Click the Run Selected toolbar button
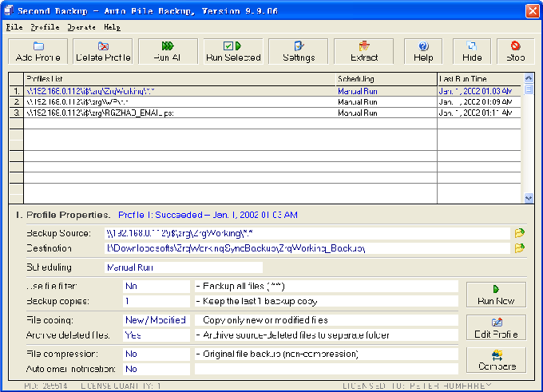Image resolution: width=543 pixels, height=392 pixels. 233,51
